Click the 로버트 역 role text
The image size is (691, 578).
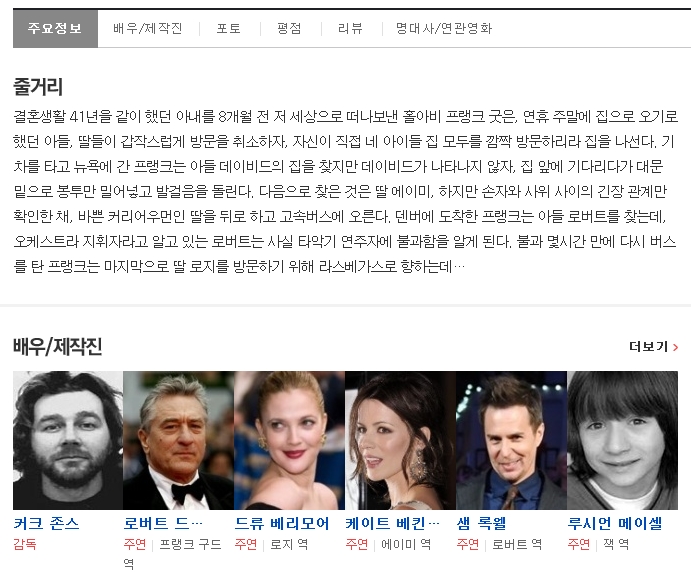tap(517, 545)
